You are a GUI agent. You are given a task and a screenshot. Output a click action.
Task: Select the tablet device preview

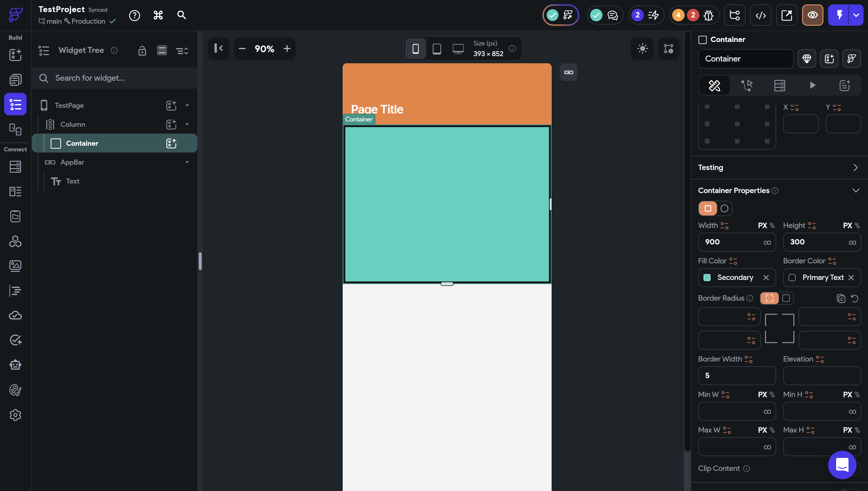[x=437, y=49]
